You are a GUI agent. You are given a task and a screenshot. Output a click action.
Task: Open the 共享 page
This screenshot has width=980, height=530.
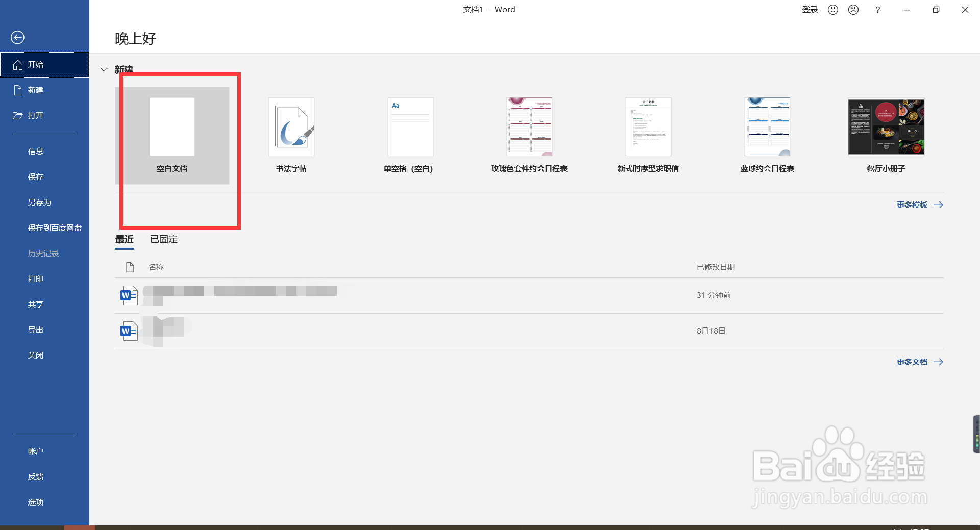click(x=44, y=305)
